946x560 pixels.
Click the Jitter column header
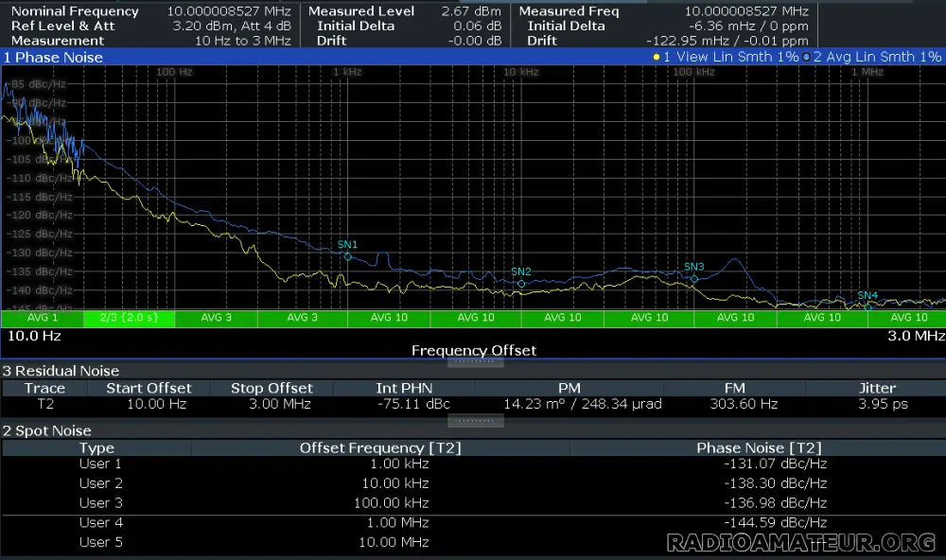click(877, 388)
